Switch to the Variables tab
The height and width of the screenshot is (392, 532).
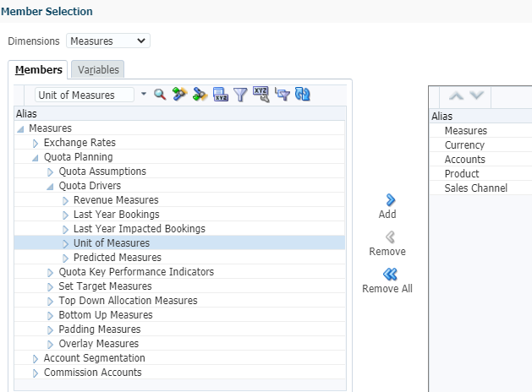(98, 70)
